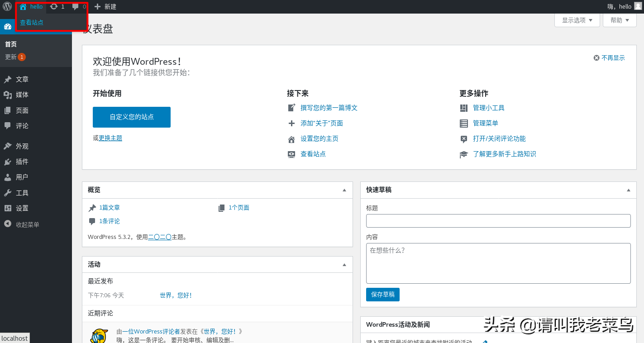Click the 了解更多新手上路知识 link

(505, 154)
